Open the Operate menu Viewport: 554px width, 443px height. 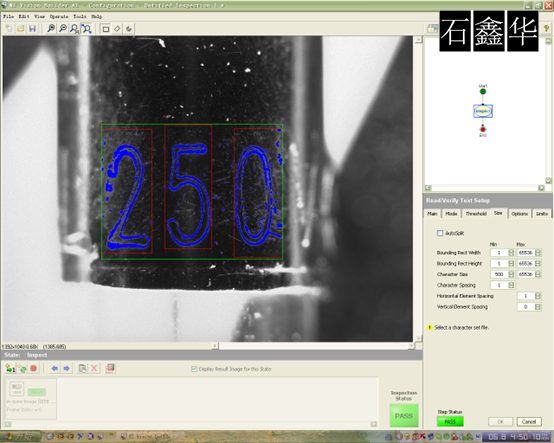(59, 16)
